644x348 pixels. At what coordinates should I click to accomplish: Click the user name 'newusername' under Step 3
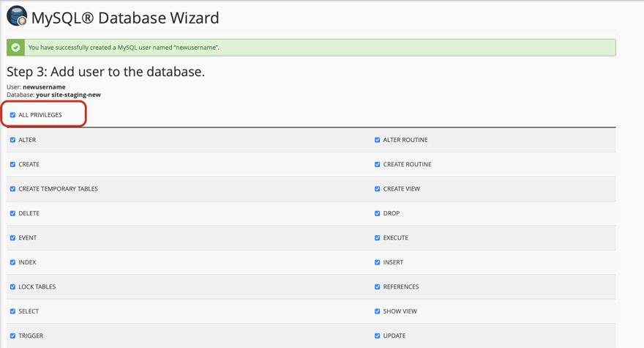click(44, 86)
